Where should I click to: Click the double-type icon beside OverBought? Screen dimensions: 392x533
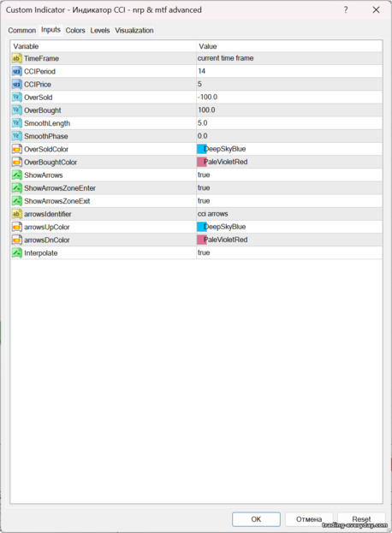click(16, 110)
